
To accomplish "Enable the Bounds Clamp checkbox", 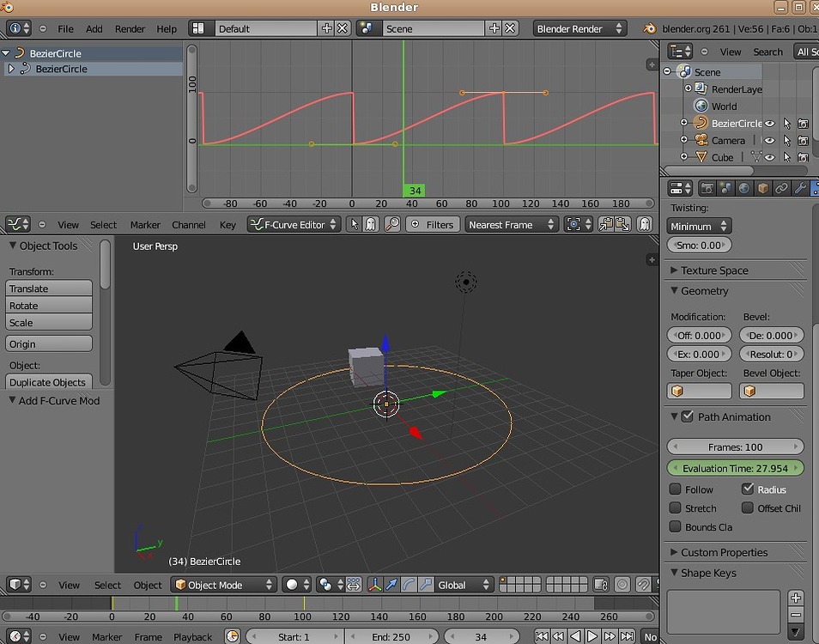I will tap(676, 526).
